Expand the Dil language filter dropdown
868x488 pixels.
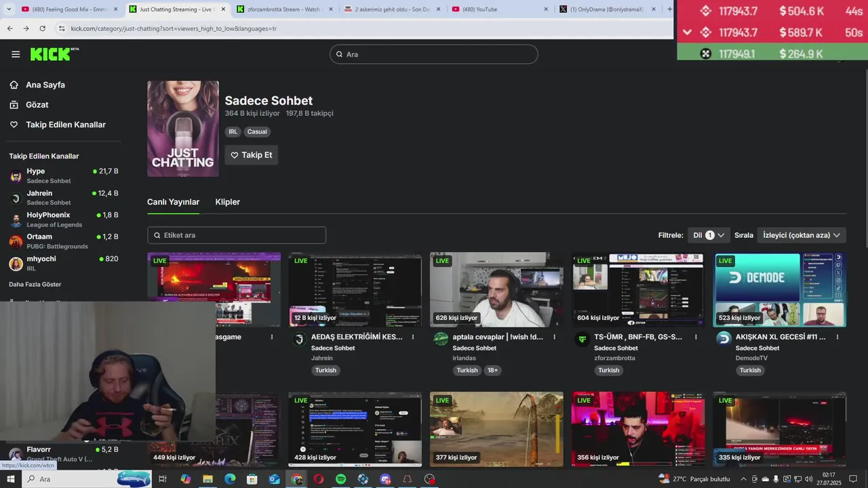(x=709, y=235)
